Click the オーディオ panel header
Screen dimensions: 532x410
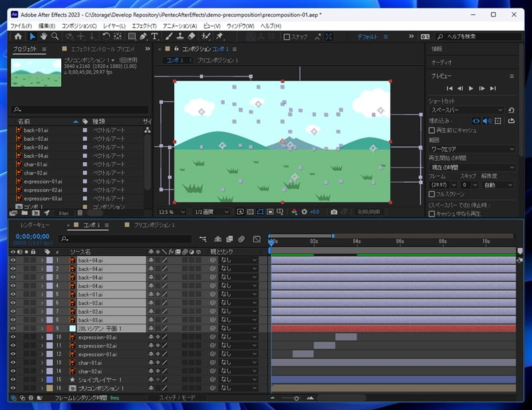point(442,62)
